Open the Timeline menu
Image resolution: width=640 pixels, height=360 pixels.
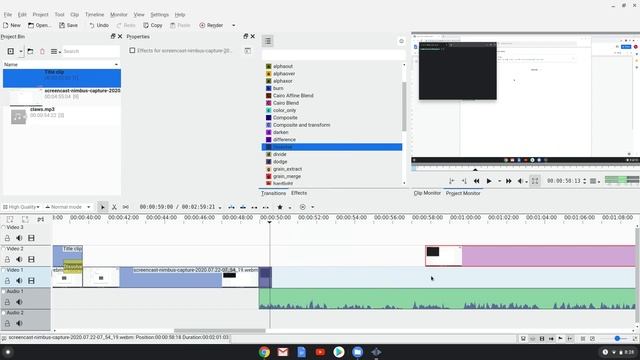click(94, 14)
